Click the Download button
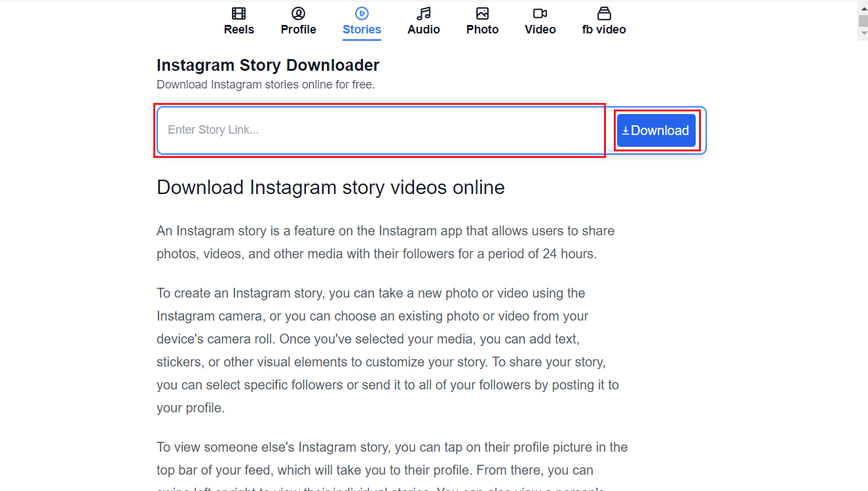This screenshot has width=868, height=491. click(656, 130)
